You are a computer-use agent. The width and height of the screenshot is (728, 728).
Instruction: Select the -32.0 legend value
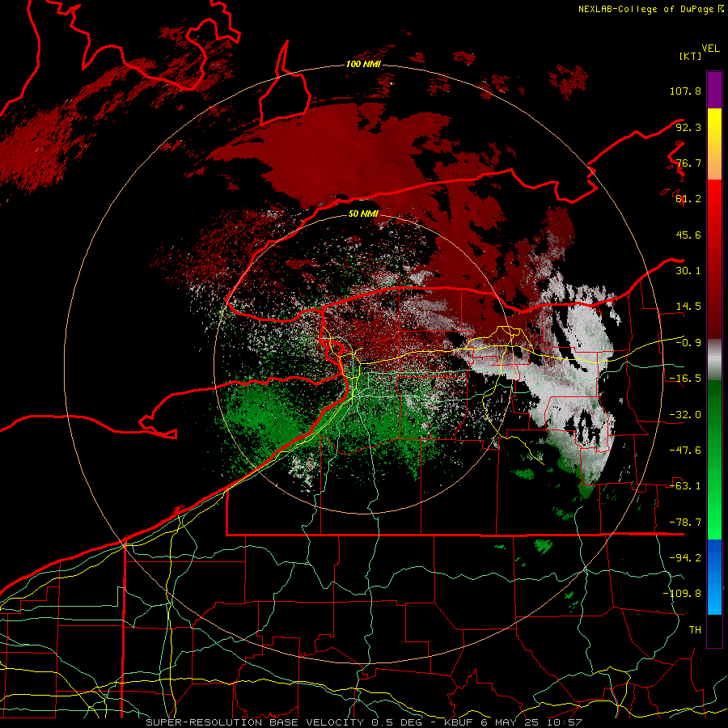pyautogui.click(x=685, y=415)
